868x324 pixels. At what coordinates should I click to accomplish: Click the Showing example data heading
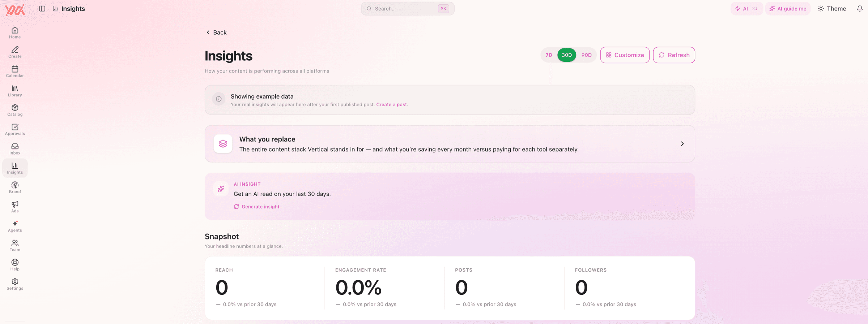pyautogui.click(x=262, y=96)
